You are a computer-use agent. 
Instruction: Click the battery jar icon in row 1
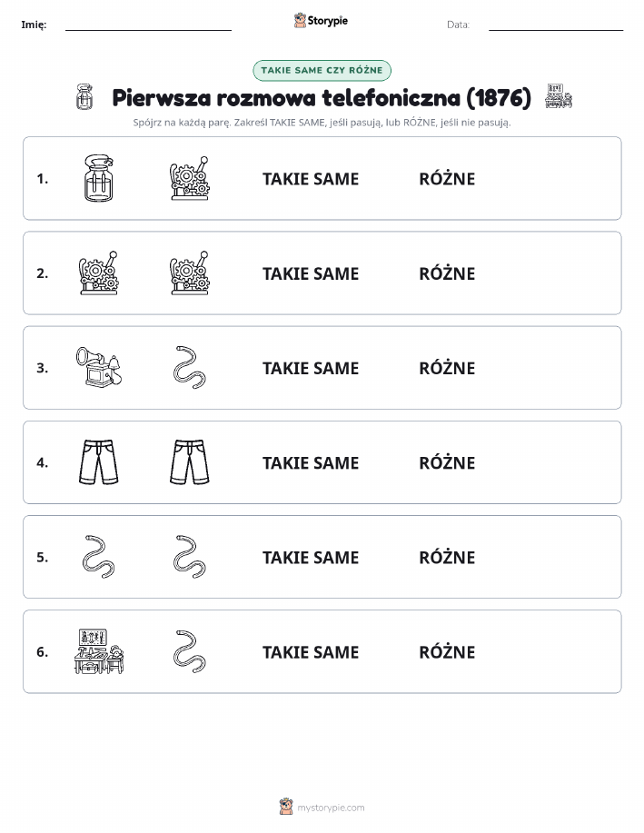[x=99, y=178]
